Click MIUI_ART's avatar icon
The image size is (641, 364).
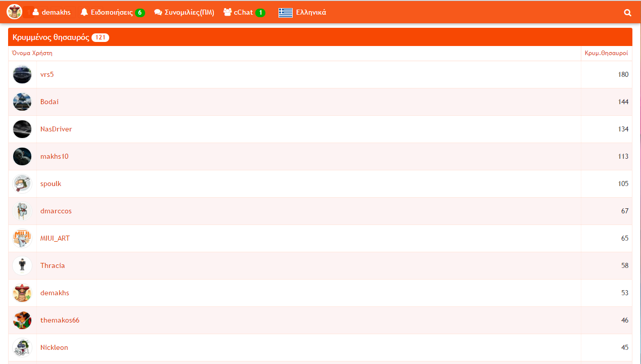[x=22, y=239]
